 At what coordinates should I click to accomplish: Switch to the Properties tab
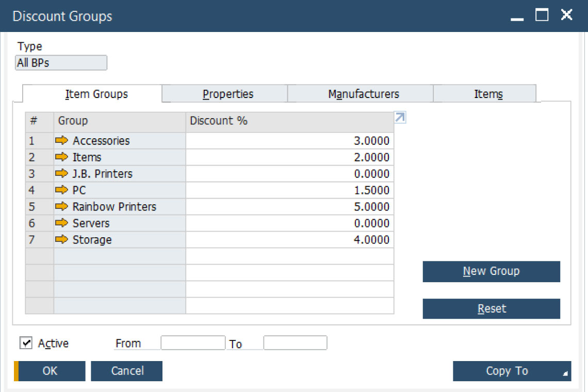click(227, 94)
